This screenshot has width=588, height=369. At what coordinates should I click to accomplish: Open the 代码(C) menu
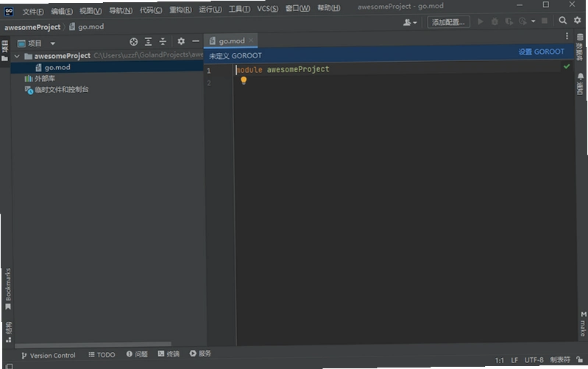click(x=151, y=10)
